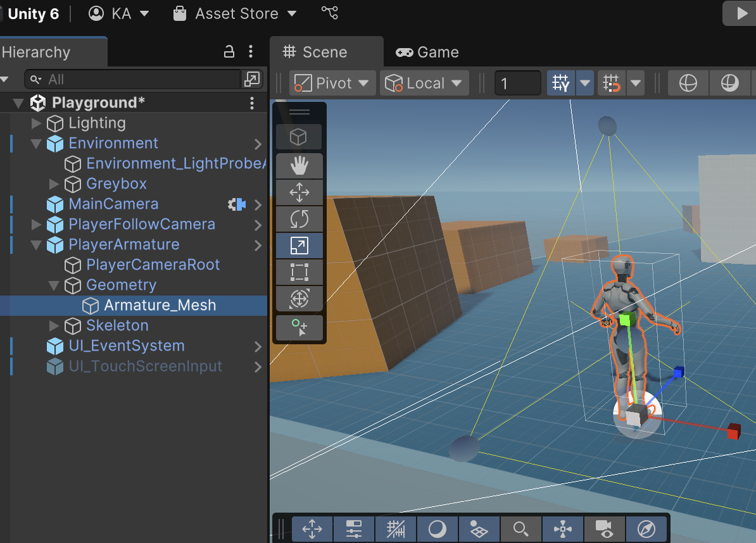The image size is (756, 543).
Task: Toggle grid visibility on Y axis
Action: pyautogui.click(x=561, y=84)
